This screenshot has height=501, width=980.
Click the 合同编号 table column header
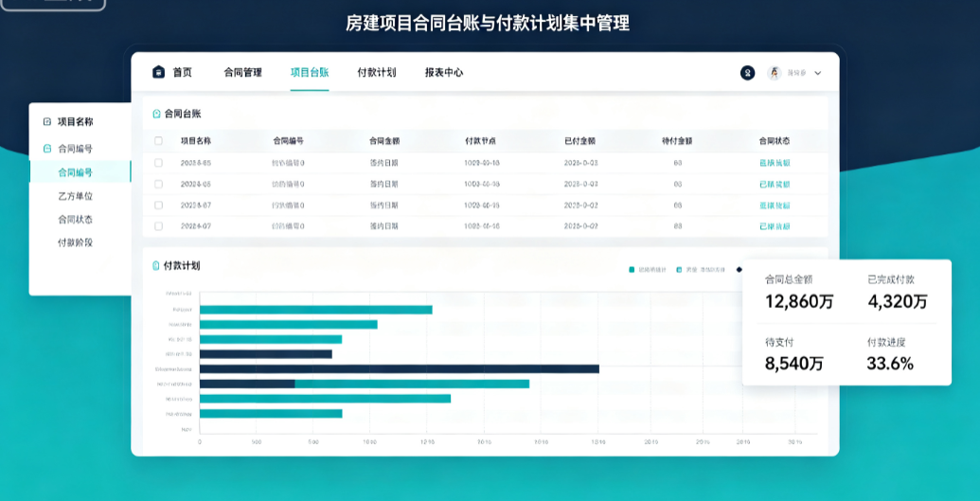tap(288, 141)
